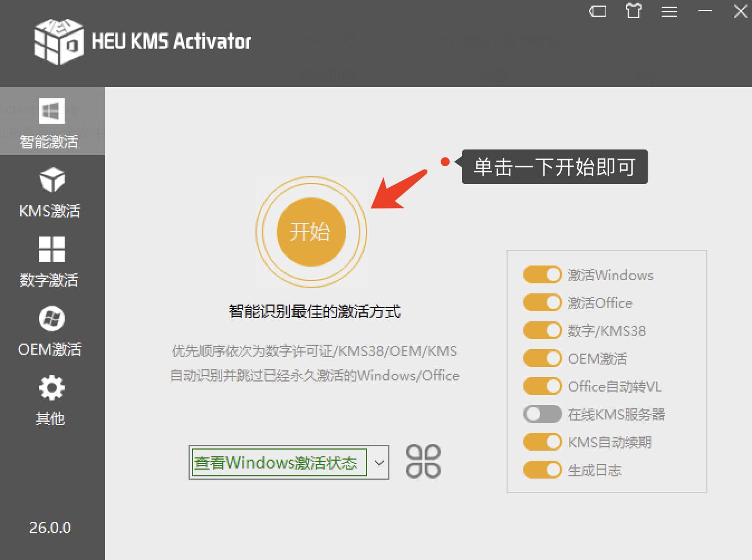Select the 智能激活 sidebar tab
The width and height of the screenshot is (752, 560).
click(52, 121)
